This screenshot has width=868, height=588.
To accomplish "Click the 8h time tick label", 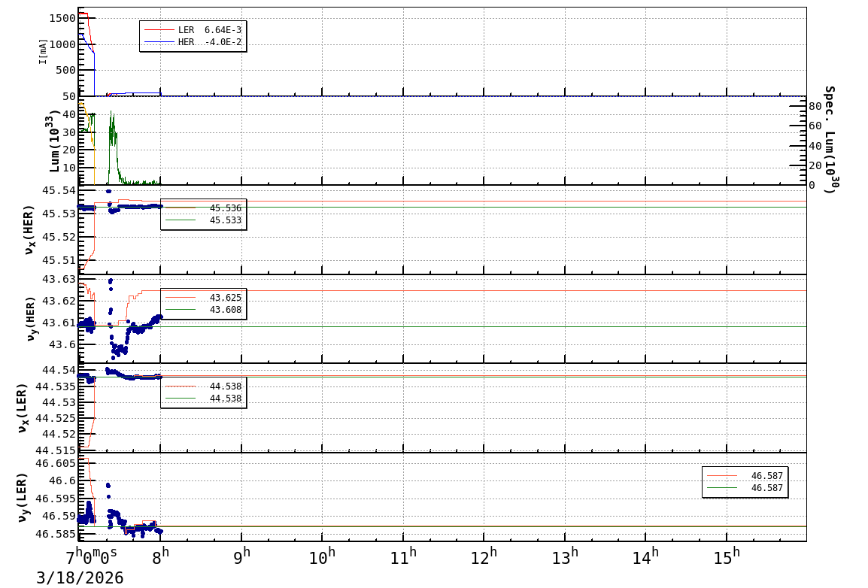I will [x=160, y=558].
